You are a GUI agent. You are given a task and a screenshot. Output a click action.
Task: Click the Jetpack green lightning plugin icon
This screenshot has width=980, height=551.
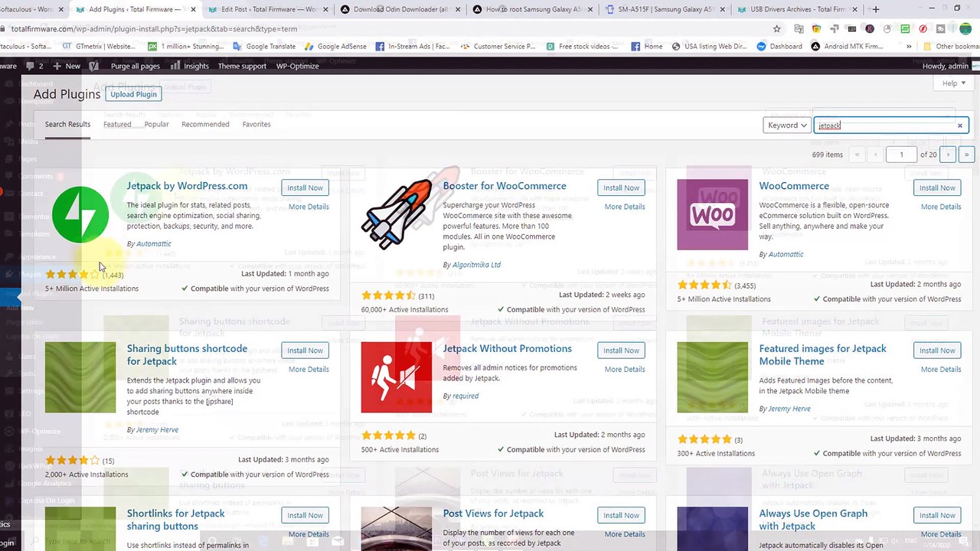80,214
